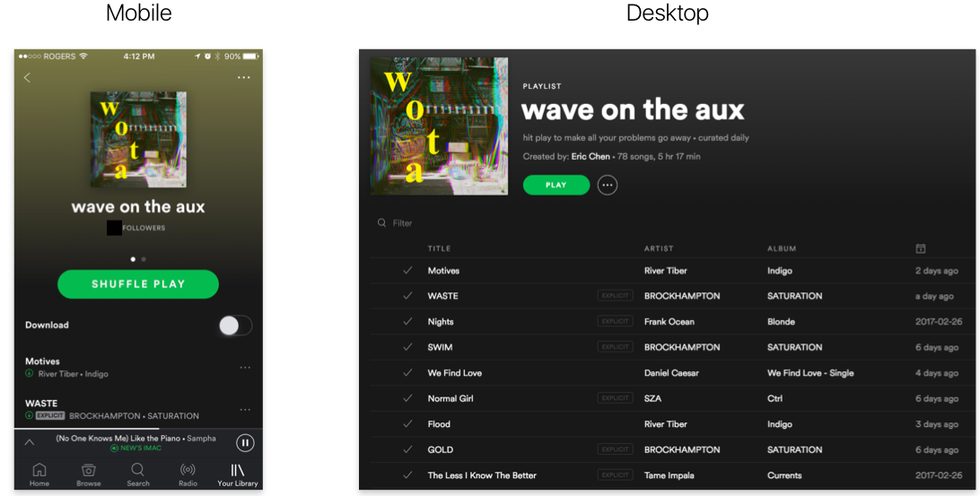Open Your Library tab
The image size is (980, 496).
point(238,474)
